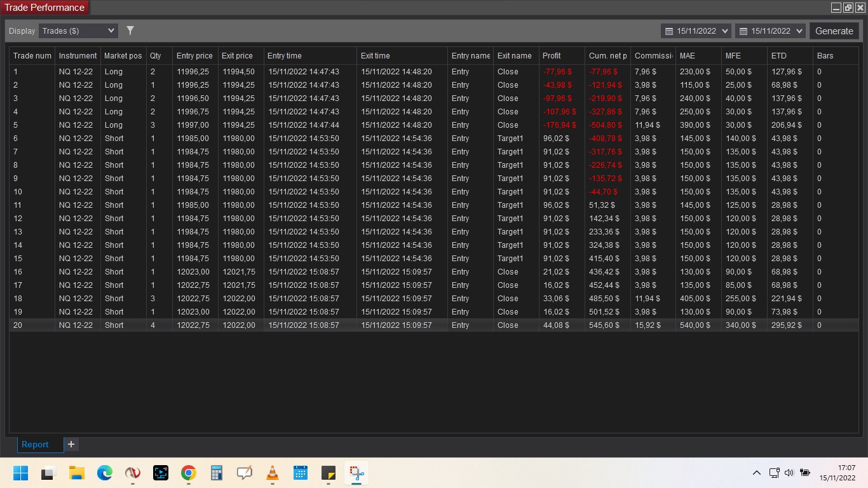Open Google Chrome from the taskbar
The height and width of the screenshot is (488, 868).
pyautogui.click(x=188, y=473)
